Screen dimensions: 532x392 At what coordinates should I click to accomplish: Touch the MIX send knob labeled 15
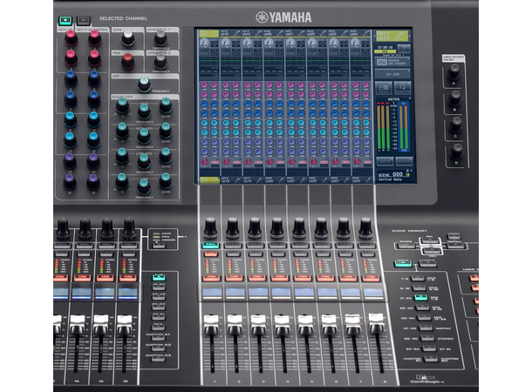(x=70, y=182)
